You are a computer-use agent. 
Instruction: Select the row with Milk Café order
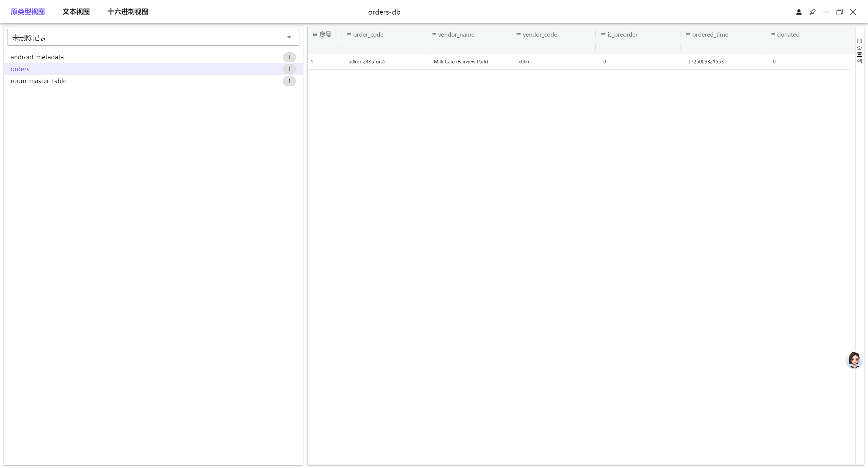pos(460,62)
